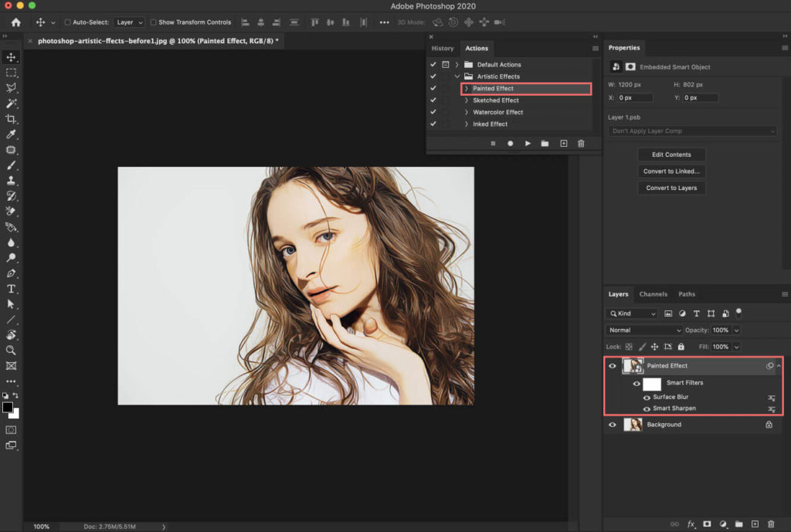Select the Horizontal Type tool

click(11, 289)
